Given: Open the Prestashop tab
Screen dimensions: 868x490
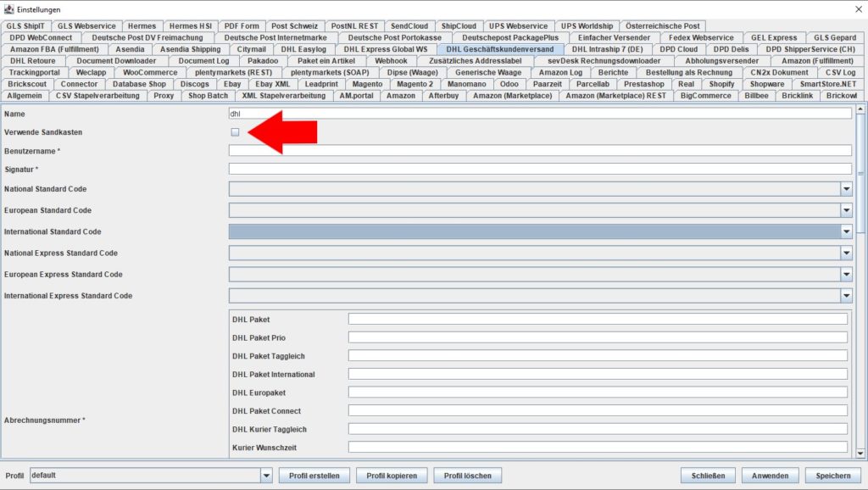Looking at the screenshot, I should coord(644,84).
